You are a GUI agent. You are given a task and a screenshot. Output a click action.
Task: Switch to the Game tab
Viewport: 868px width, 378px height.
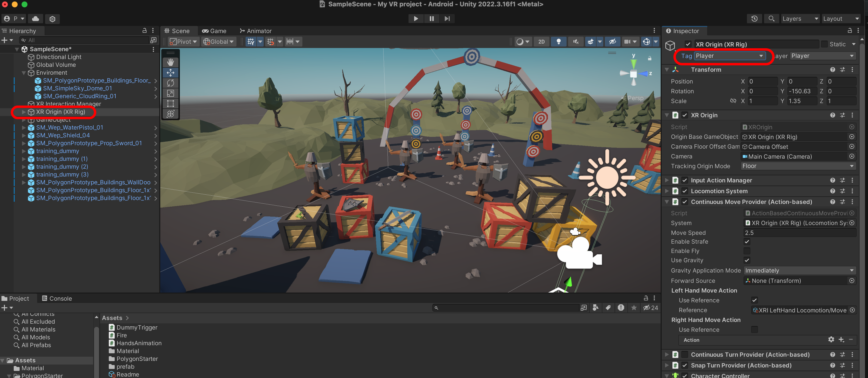click(214, 31)
